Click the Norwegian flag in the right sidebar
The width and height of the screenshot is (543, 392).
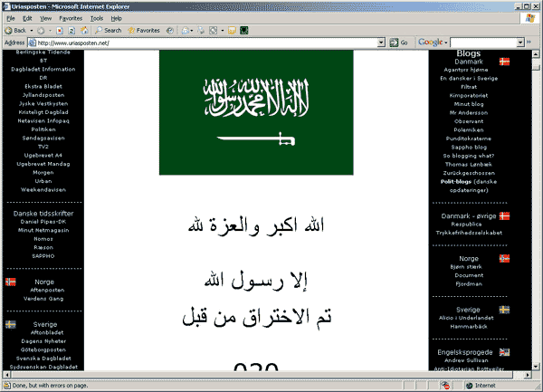(504, 258)
